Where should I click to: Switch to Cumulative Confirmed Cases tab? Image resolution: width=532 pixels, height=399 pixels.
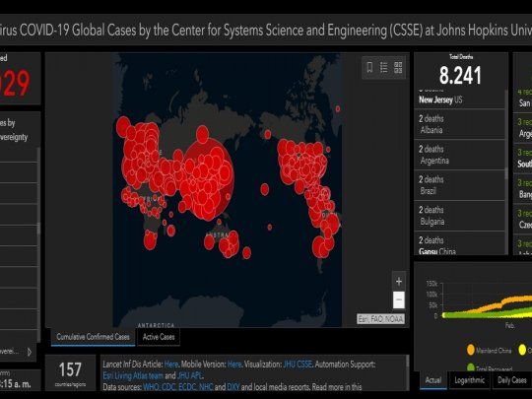tap(93, 337)
